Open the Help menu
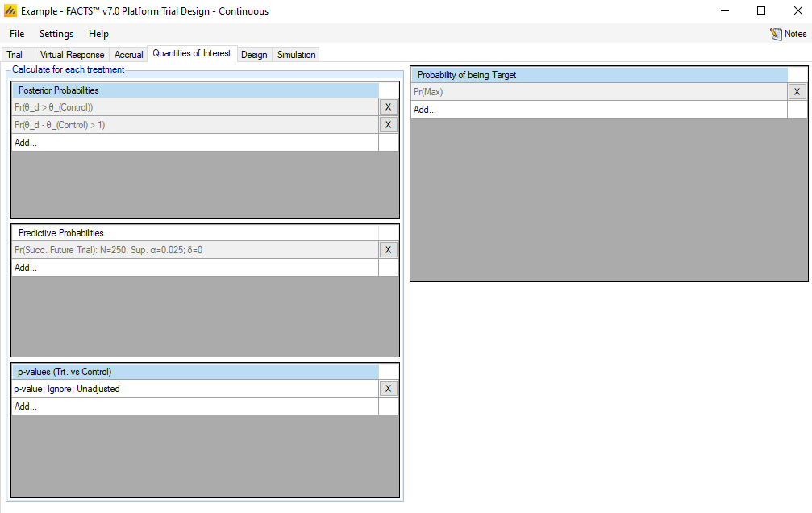Image resolution: width=812 pixels, height=513 pixels. [98, 34]
